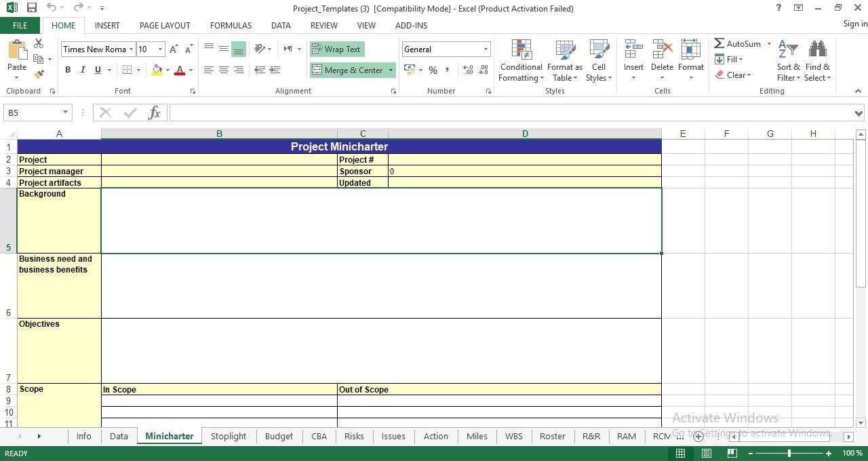Open the Budget worksheet tab
Screen dimensions: 868x461
279,436
